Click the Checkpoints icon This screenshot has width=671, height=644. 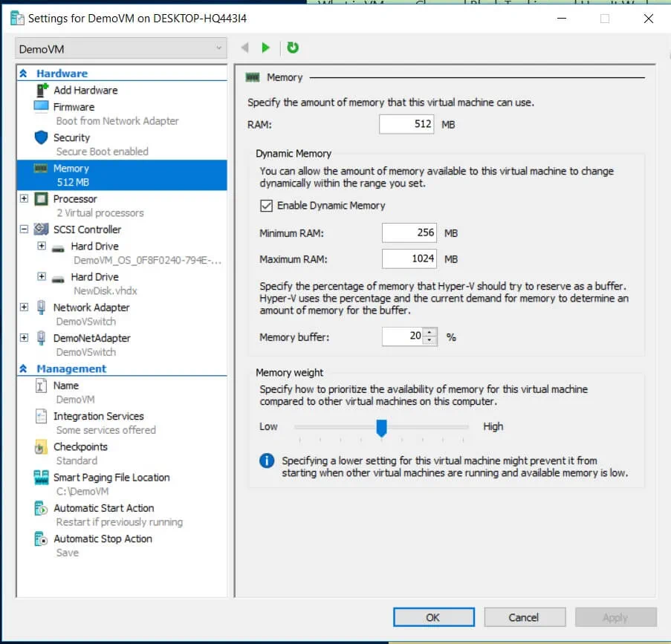coord(42,447)
